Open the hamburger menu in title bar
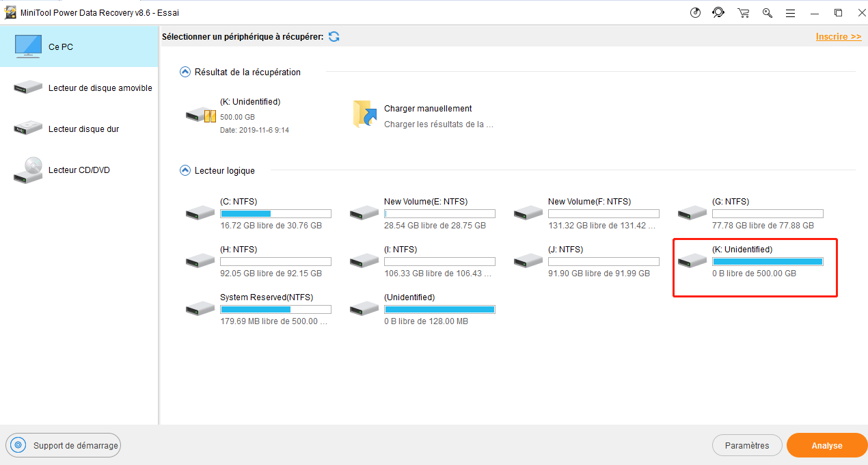Image resolution: width=868 pixels, height=465 pixels. (x=791, y=12)
